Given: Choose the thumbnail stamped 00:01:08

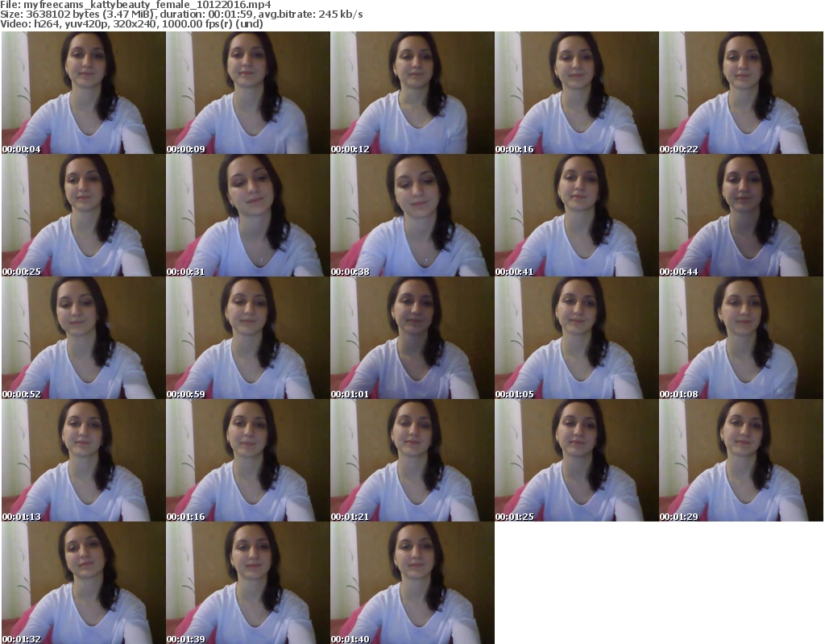Looking at the screenshot, I should click(741, 338).
